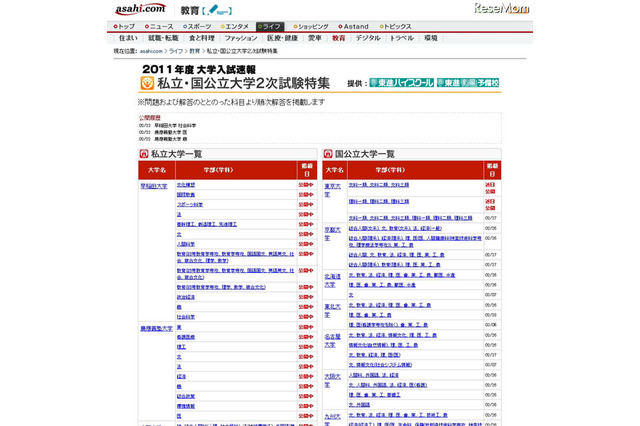640x426 pixels.
Task: Open the 慶應義塾大学 link in the private table
Action: (x=157, y=328)
